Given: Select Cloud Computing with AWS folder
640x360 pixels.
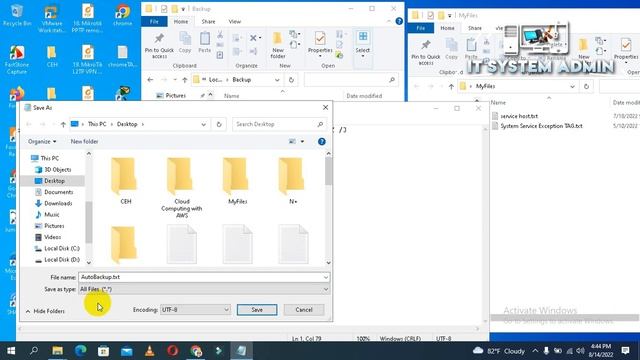Looking at the screenshot, I should coord(182,188).
